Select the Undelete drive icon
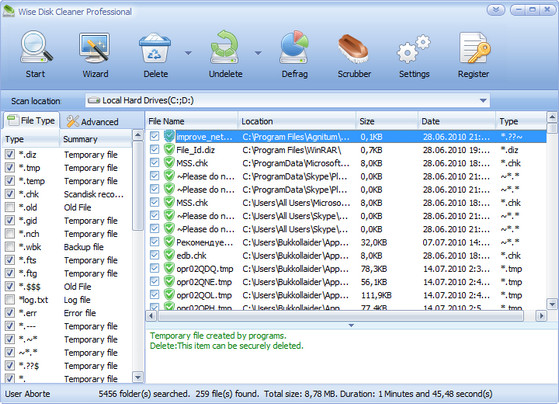The image size is (559, 404). [225, 48]
